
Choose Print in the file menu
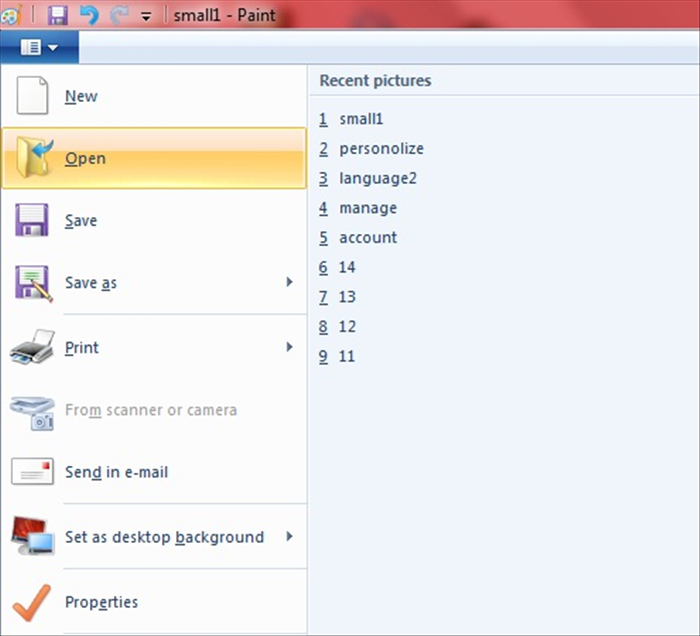[x=154, y=347]
